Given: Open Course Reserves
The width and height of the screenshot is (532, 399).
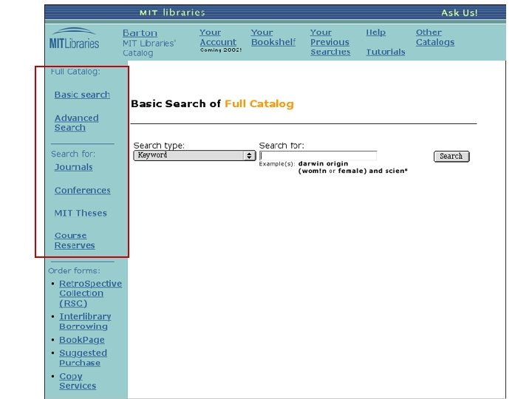Looking at the screenshot, I should (75, 241).
